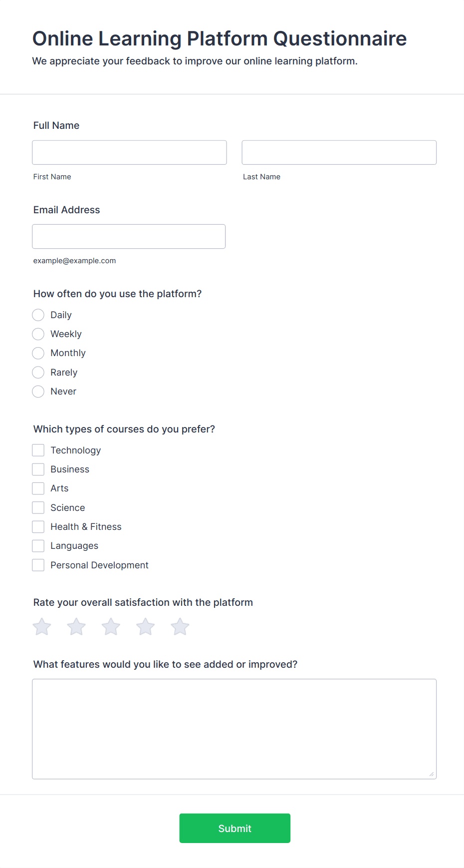Check Personal Development preference

pyautogui.click(x=38, y=565)
